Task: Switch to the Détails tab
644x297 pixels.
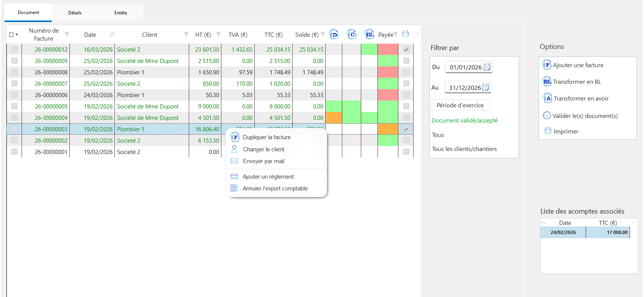Action: pyautogui.click(x=75, y=13)
